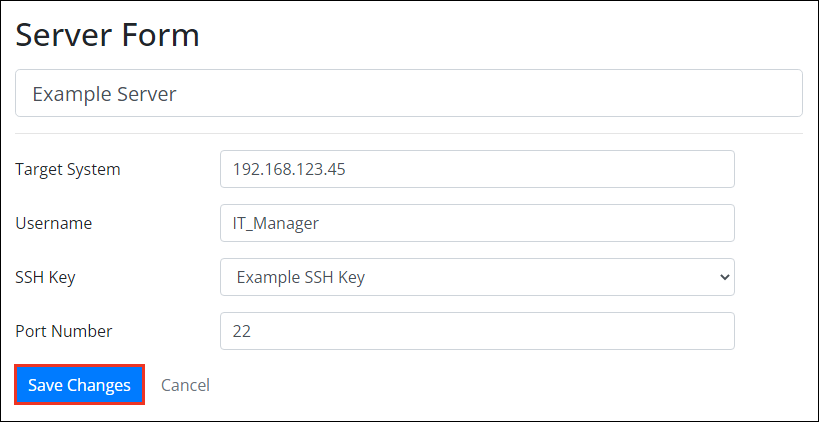Open the SSH Key dropdown

coord(477,277)
